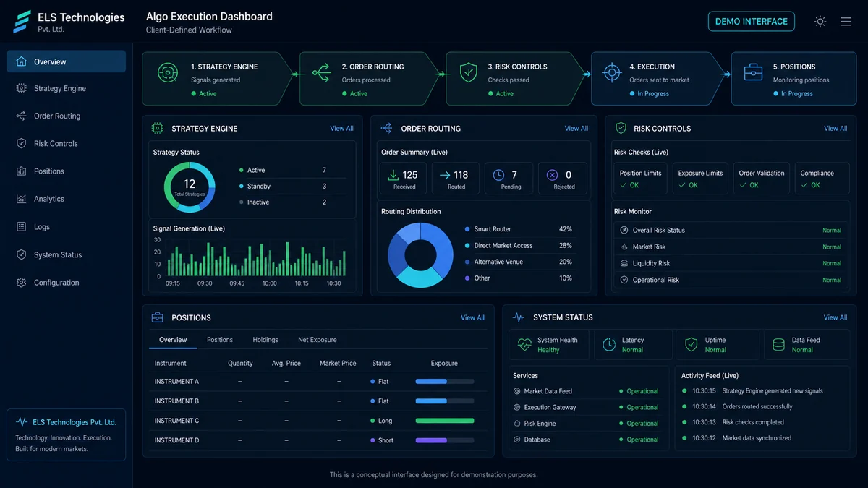The height and width of the screenshot is (488, 868).
Task: Click the Risk Controls panel shield icon
Action: [621, 129]
